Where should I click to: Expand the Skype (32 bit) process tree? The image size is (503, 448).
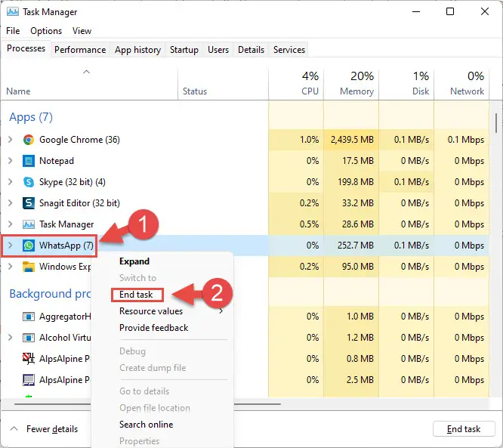pos(11,182)
